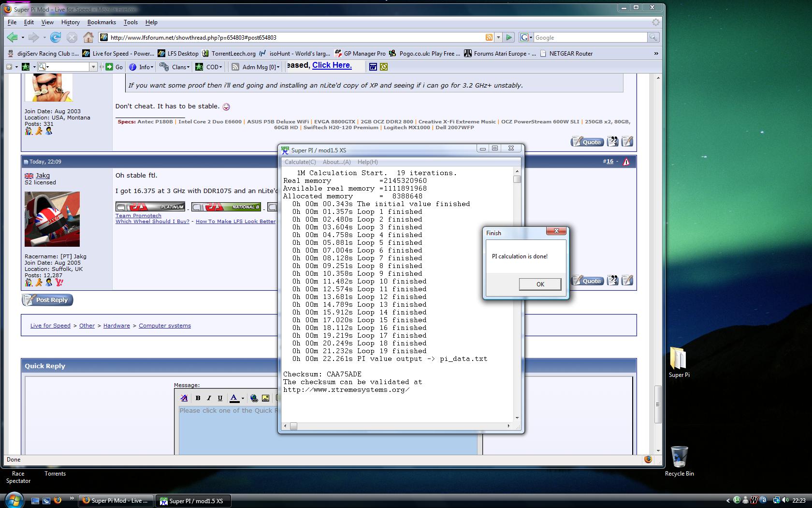Click the Firefox address bar URL field
The height and width of the screenshot is (508, 812).
click(296, 37)
